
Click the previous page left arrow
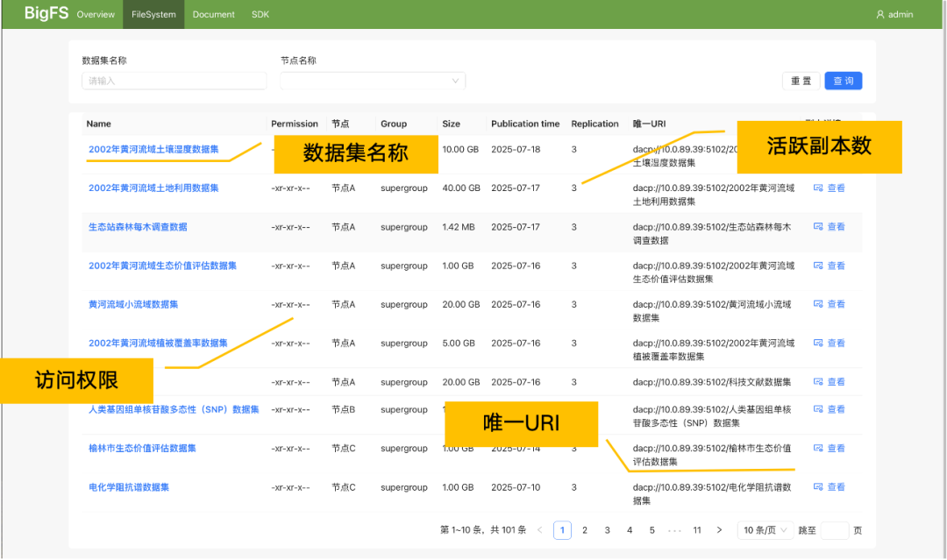click(539, 530)
